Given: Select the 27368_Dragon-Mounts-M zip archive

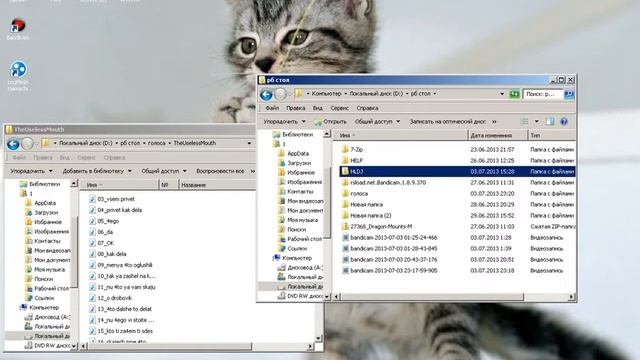Looking at the screenshot, I should pyautogui.click(x=377, y=227).
